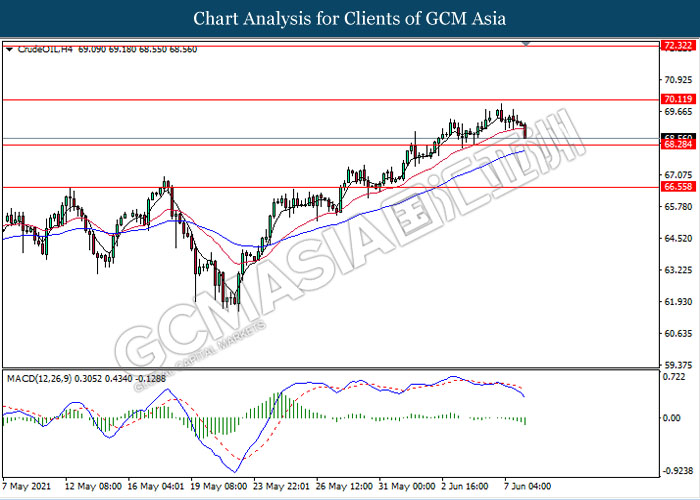The height and width of the screenshot is (500, 700).
Task: Click the OHLC values 69.090 69.180 68.550 68.560
Action: coord(138,50)
